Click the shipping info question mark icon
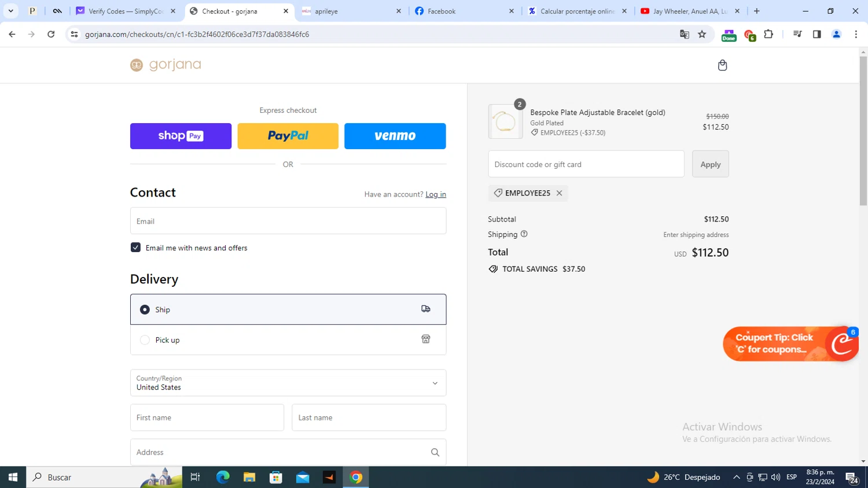 click(524, 234)
